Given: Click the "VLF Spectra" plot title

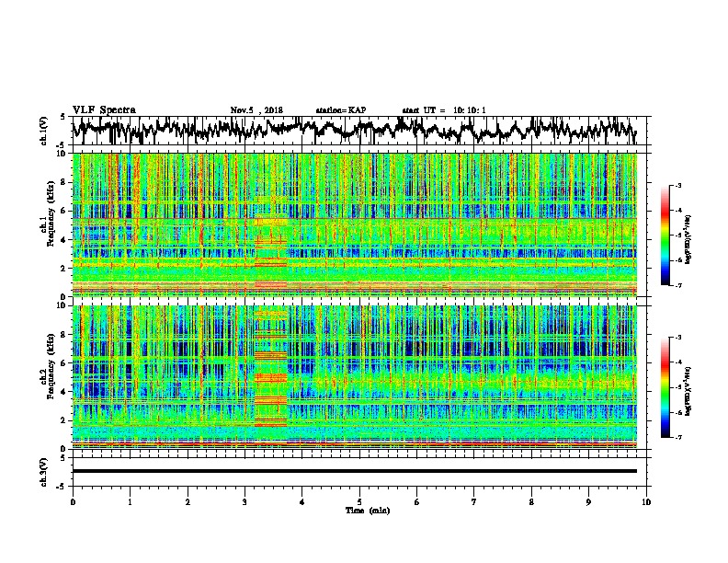Looking at the screenshot, I should coord(104,110).
